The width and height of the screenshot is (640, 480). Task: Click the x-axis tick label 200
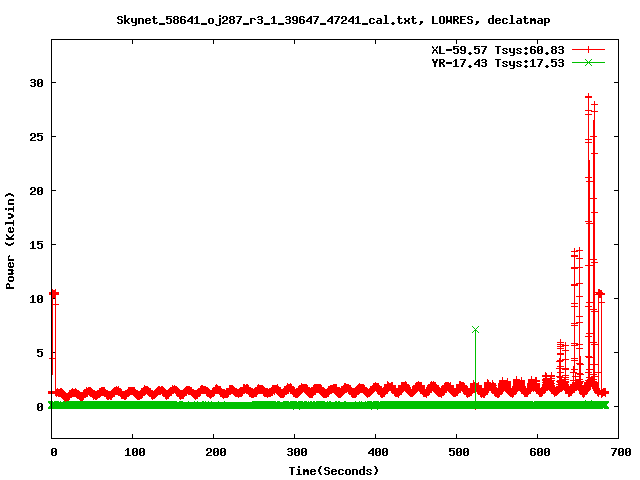(216, 452)
